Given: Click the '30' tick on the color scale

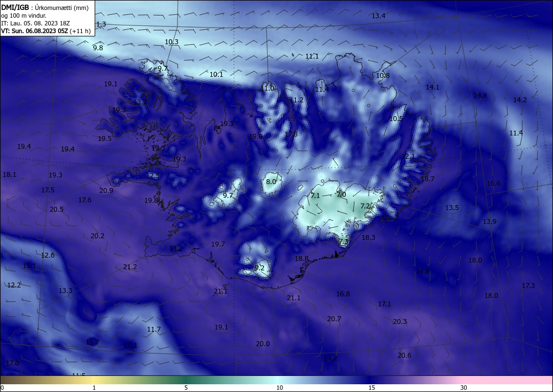Looking at the screenshot, I should [463, 388].
